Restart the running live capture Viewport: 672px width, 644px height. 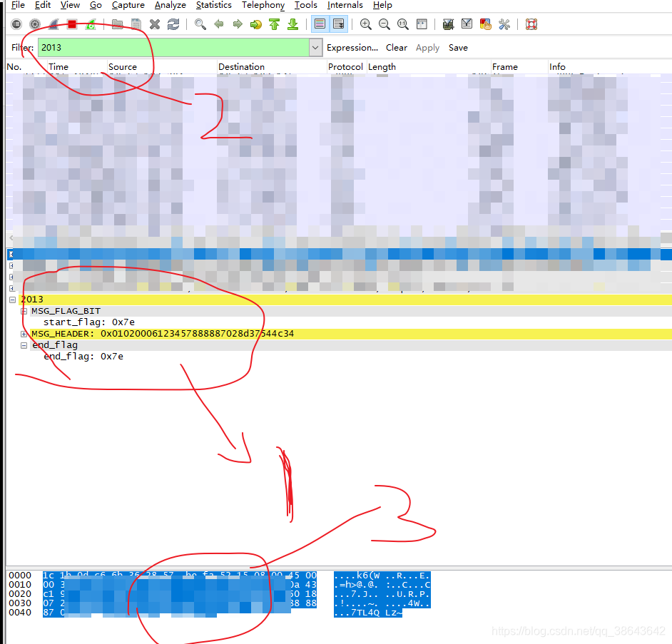pyautogui.click(x=91, y=24)
